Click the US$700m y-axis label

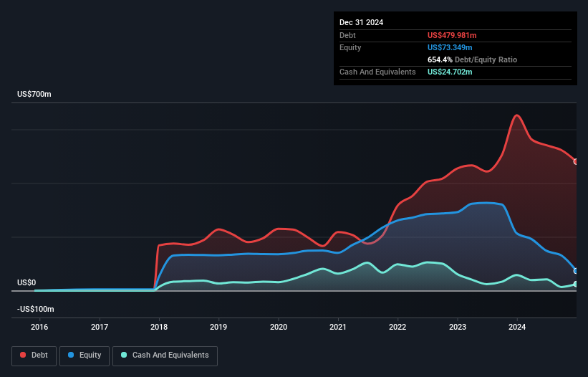pyautogui.click(x=34, y=94)
